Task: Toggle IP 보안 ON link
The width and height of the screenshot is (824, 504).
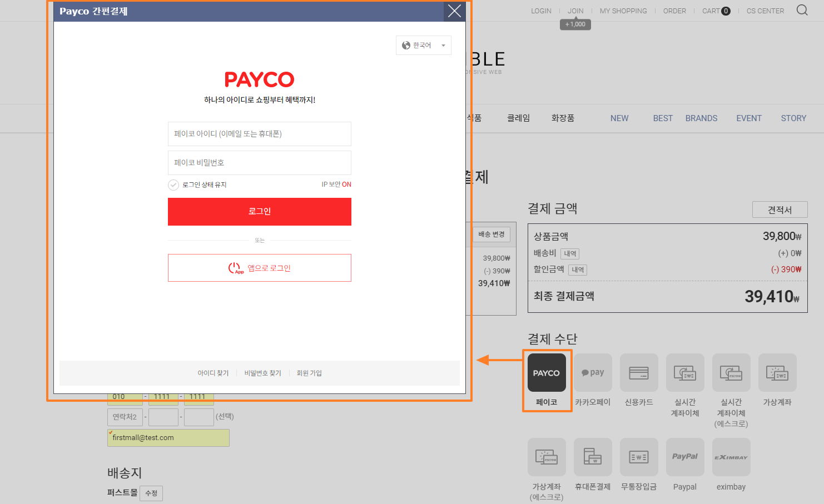Action: click(336, 184)
